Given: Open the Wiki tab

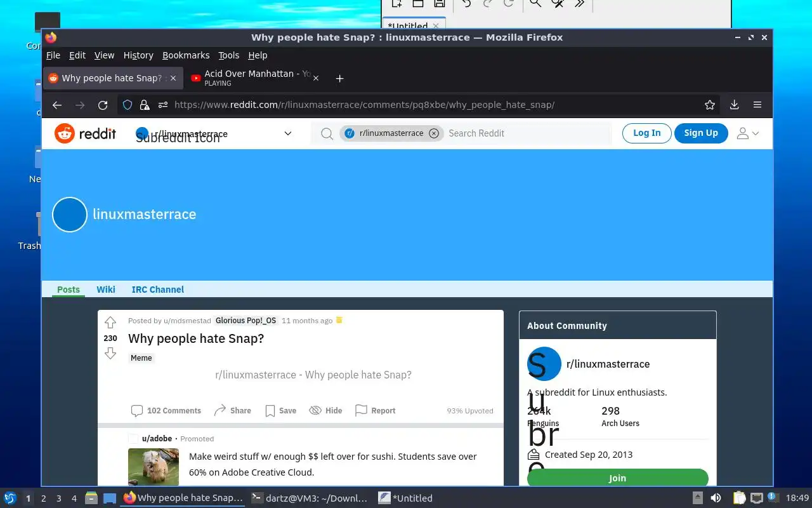Looking at the screenshot, I should [x=106, y=290].
